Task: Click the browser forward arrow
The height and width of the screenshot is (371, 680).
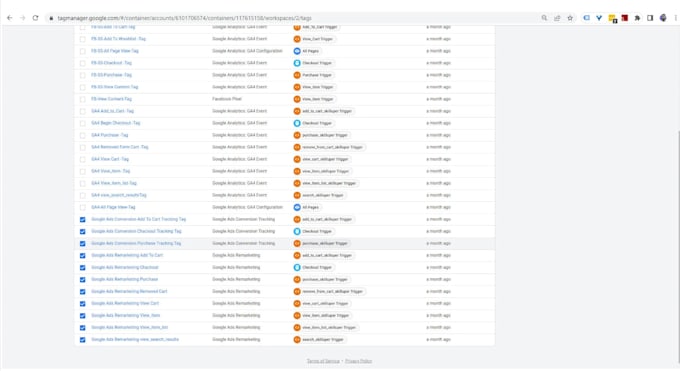Action: [x=23, y=18]
